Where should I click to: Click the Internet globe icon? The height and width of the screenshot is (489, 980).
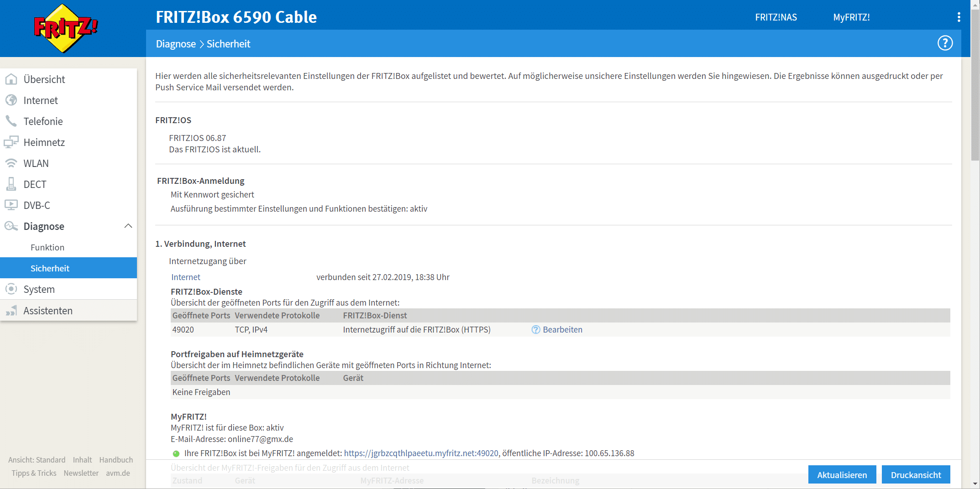click(x=11, y=100)
